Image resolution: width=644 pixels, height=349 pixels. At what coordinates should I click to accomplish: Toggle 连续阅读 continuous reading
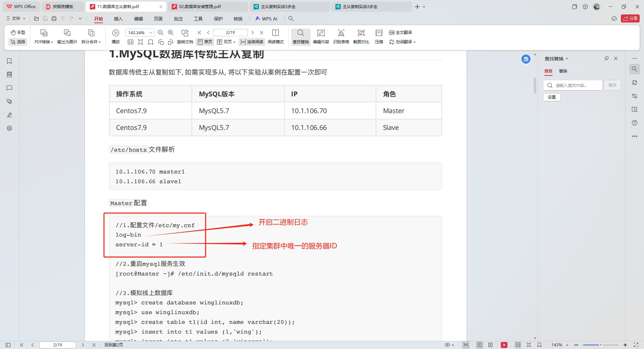pos(252,42)
